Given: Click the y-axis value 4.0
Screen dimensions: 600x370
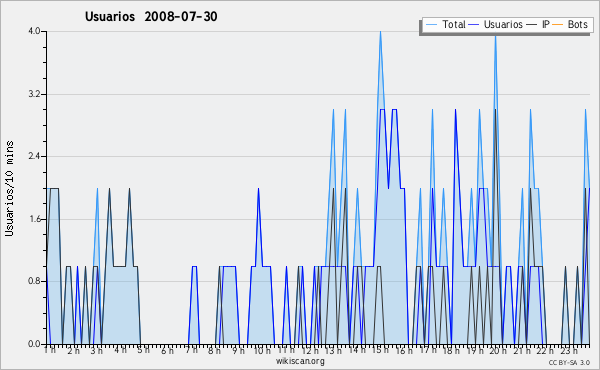Looking at the screenshot, I should pos(34,31).
